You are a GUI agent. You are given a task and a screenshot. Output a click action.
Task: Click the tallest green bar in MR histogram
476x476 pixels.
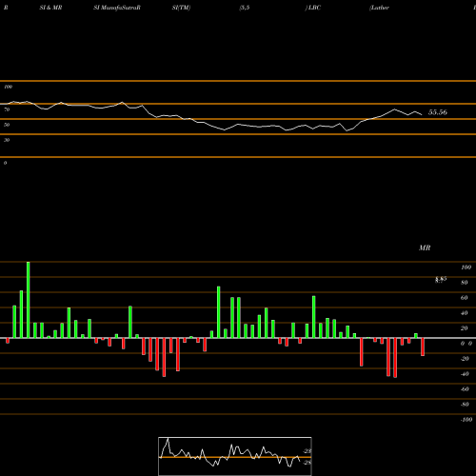click(x=29, y=300)
